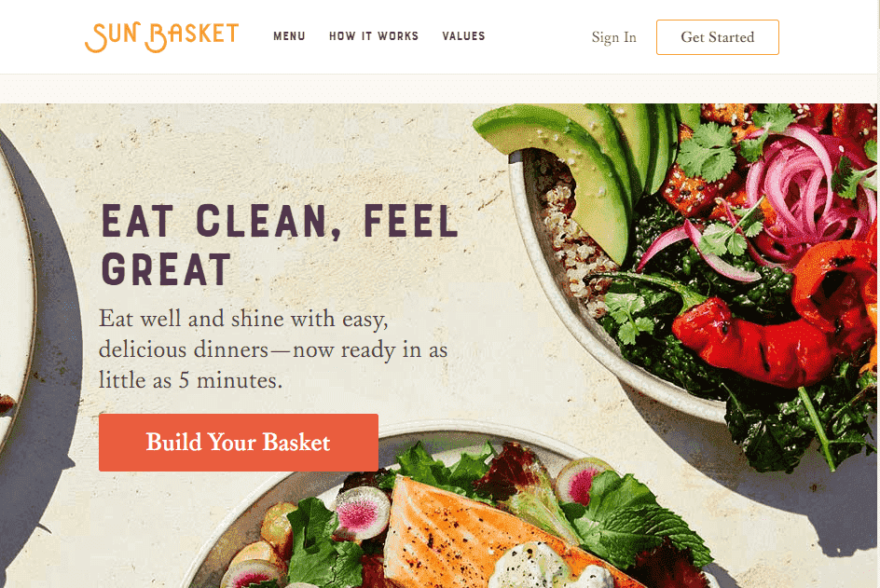Open the Menu navigation item
This screenshot has width=880, height=588.
[x=289, y=36]
